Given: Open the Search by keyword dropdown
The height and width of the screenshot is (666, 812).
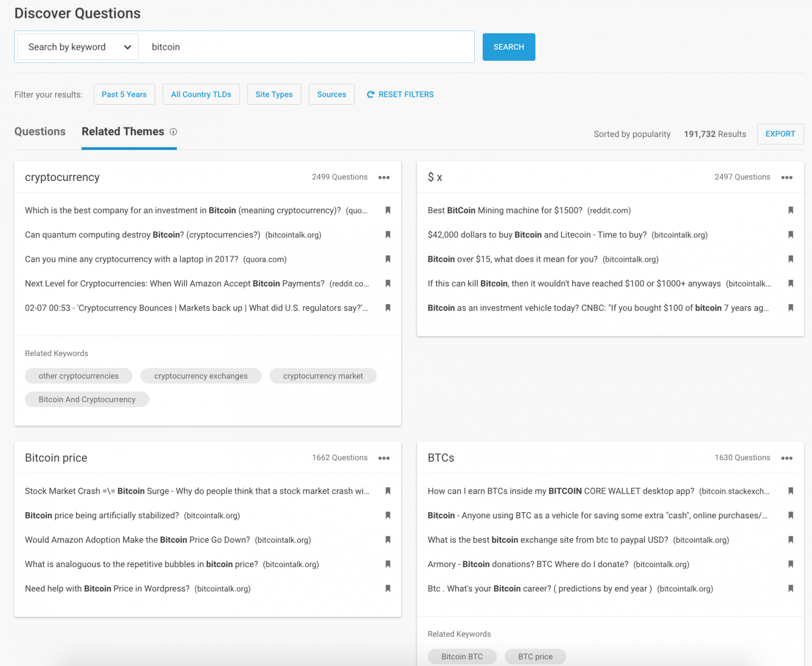Looking at the screenshot, I should (x=78, y=47).
